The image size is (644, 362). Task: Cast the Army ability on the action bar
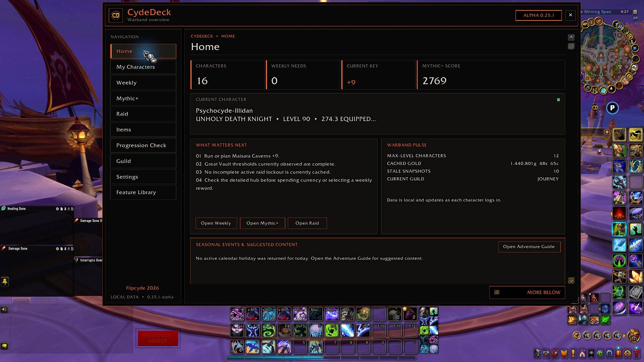(x=300, y=314)
